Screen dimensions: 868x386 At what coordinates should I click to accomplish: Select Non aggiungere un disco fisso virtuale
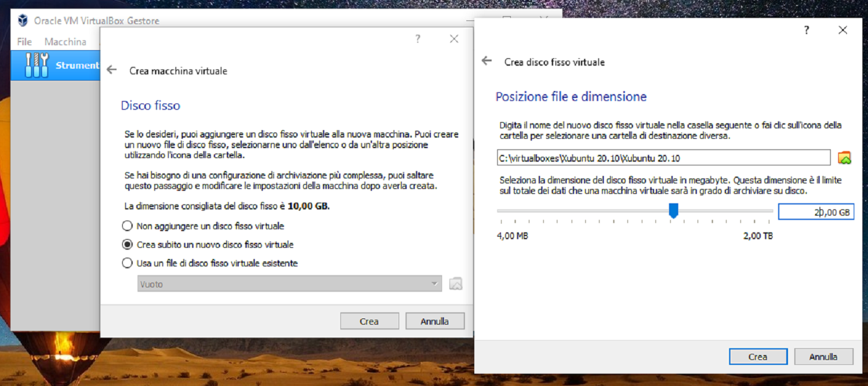[126, 226]
